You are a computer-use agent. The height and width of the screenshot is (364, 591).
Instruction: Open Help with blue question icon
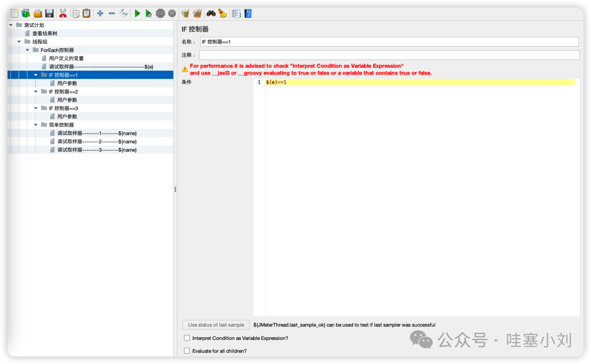(x=248, y=14)
